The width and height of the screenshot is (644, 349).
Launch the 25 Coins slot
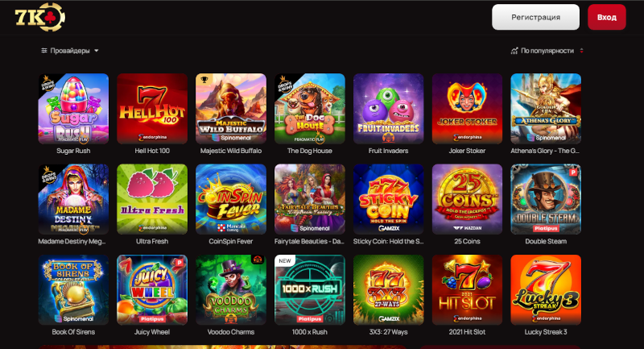tap(468, 199)
